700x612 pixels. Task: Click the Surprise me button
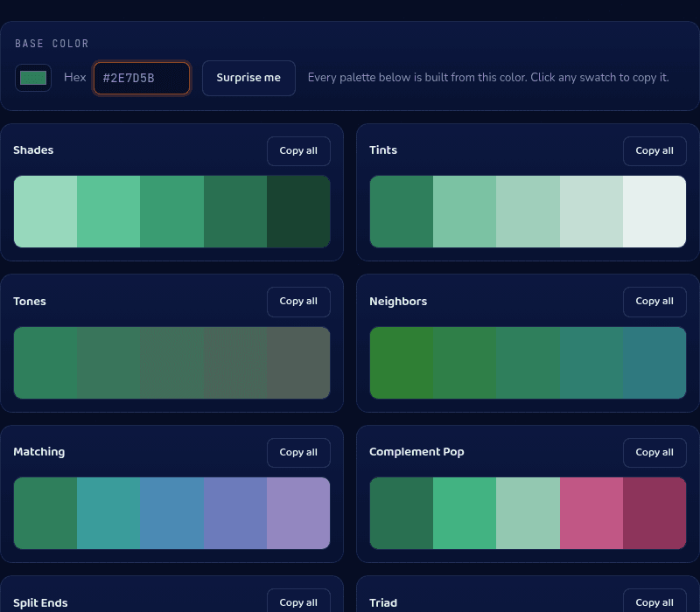pyautogui.click(x=248, y=78)
